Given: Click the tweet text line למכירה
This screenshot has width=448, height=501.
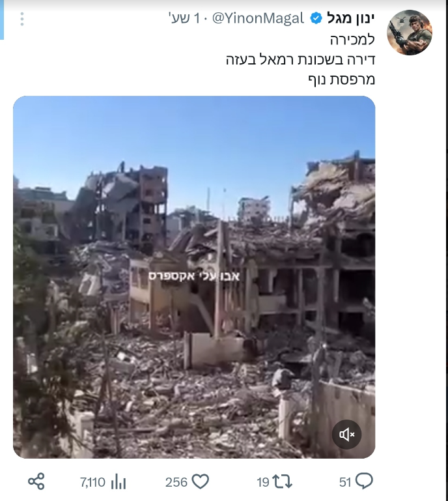Looking at the screenshot, I should (x=352, y=40).
